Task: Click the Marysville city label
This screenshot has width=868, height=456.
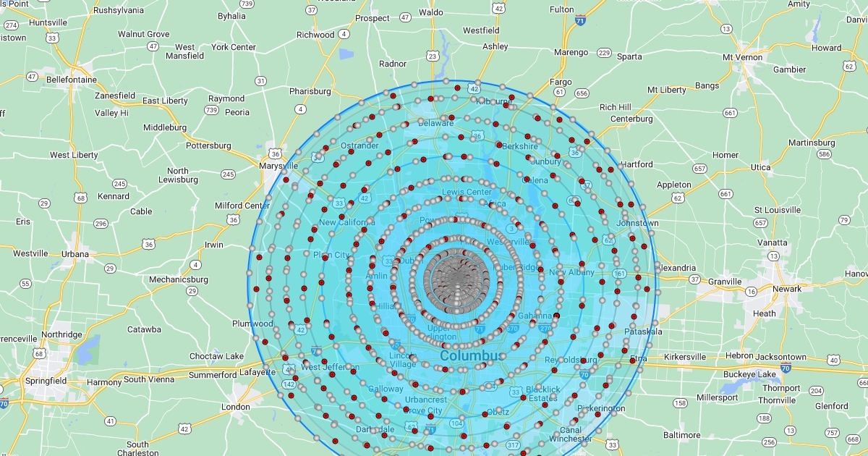Action: pyautogui.click(x=278, y=166)
